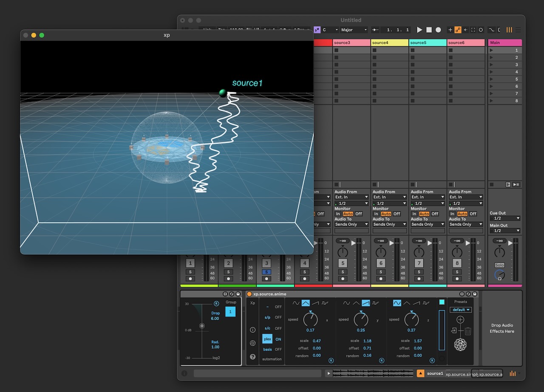544x392 pixels.
Task: Click the x axis speed knob
Action: click(311, 319)
